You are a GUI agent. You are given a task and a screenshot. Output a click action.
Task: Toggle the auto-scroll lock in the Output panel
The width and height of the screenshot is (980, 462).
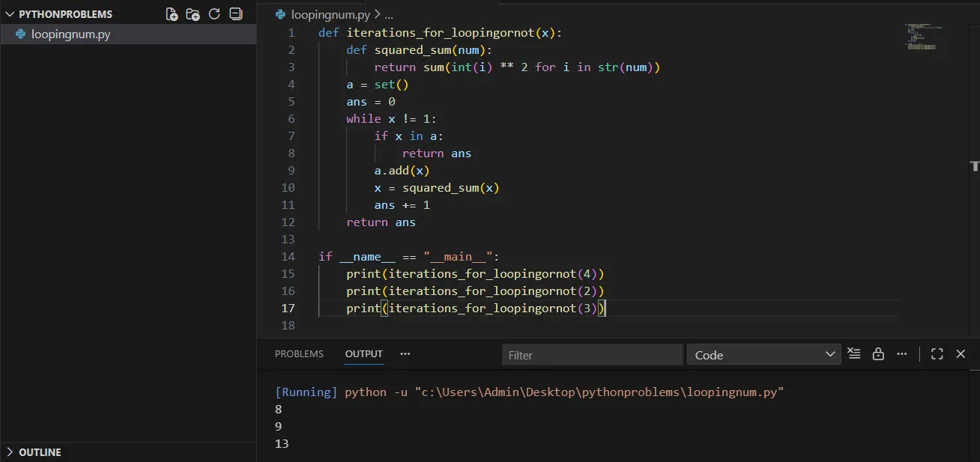878,353
